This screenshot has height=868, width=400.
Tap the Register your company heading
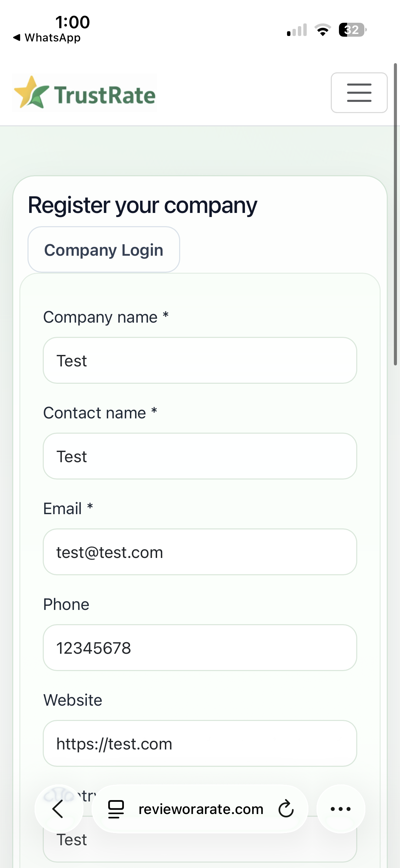tap(142, 205)
